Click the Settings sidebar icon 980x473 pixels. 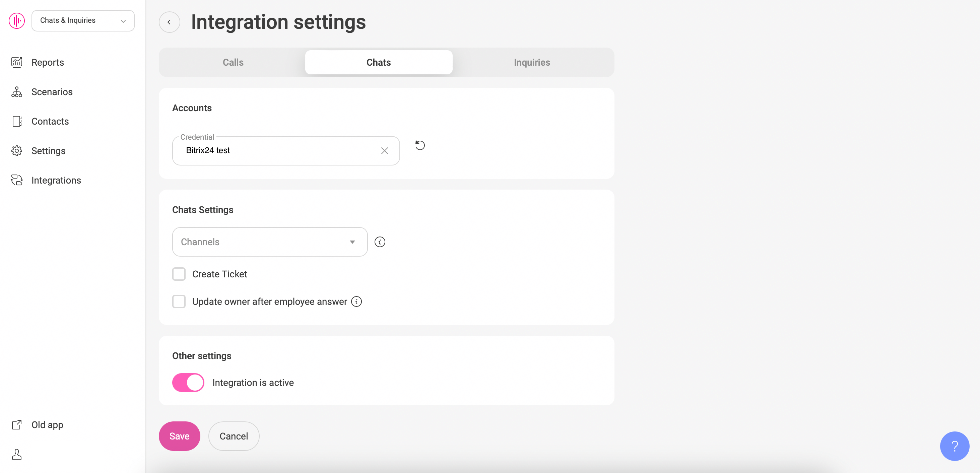[x=16, y=151]
